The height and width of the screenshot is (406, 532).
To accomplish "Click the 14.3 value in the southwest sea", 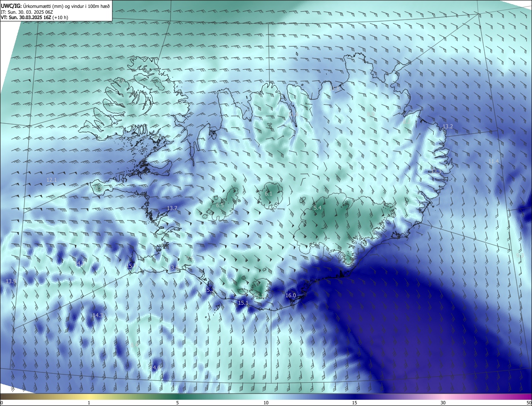I will tap(97, 316).
